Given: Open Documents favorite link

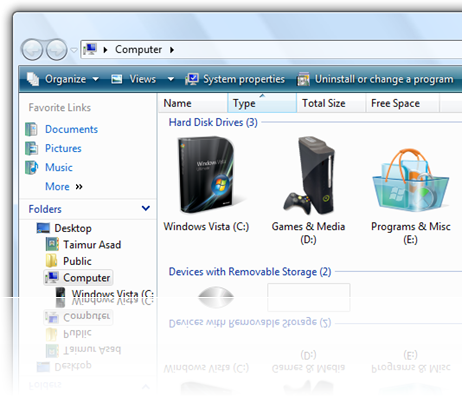Looking at the screenshot, I should [x=71, y=129].
